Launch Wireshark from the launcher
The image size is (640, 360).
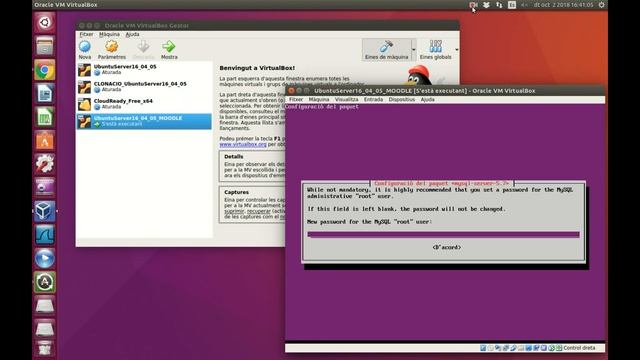point(44,235)
